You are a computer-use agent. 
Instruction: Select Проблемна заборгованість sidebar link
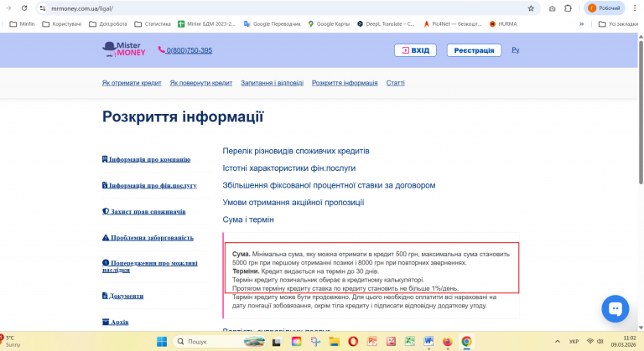(148, 238)
